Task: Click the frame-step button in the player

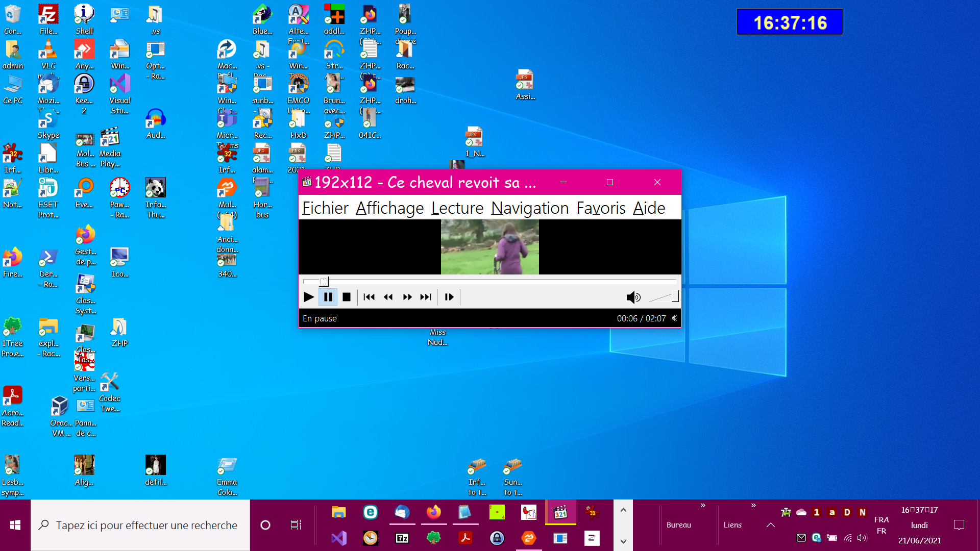Action: point(449,297)
